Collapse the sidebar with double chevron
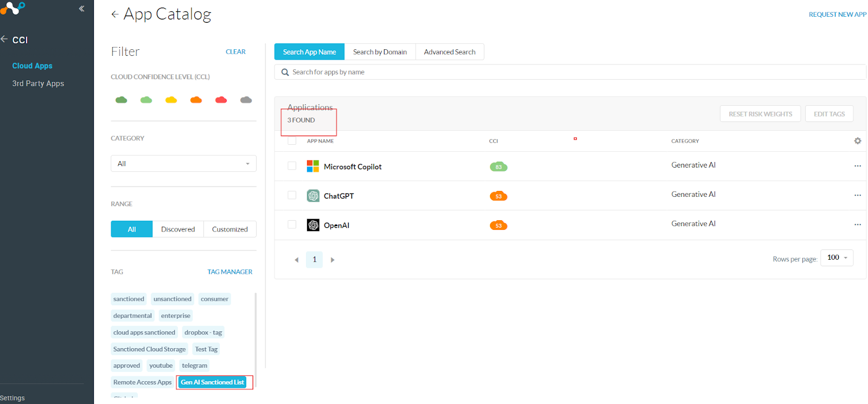 (x=81, y=9)
